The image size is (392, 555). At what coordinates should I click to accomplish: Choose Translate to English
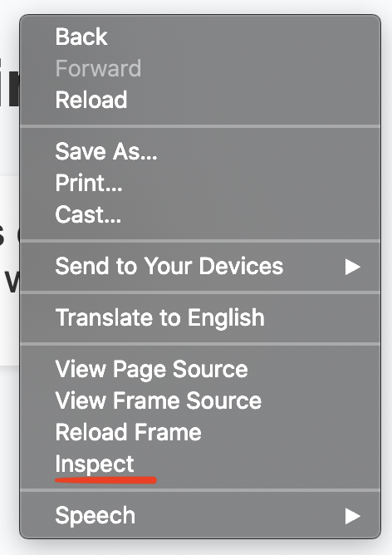(200, 317)
